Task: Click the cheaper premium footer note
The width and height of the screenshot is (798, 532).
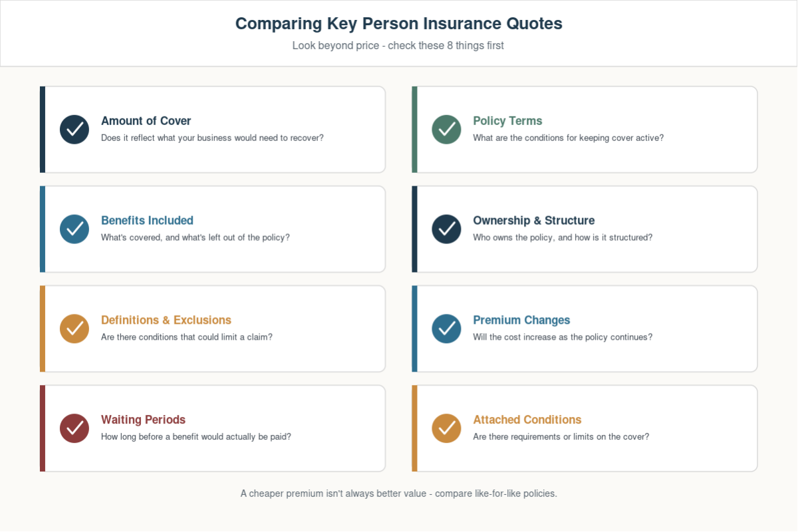Action: pyautogui.click(x=399, y=493)
